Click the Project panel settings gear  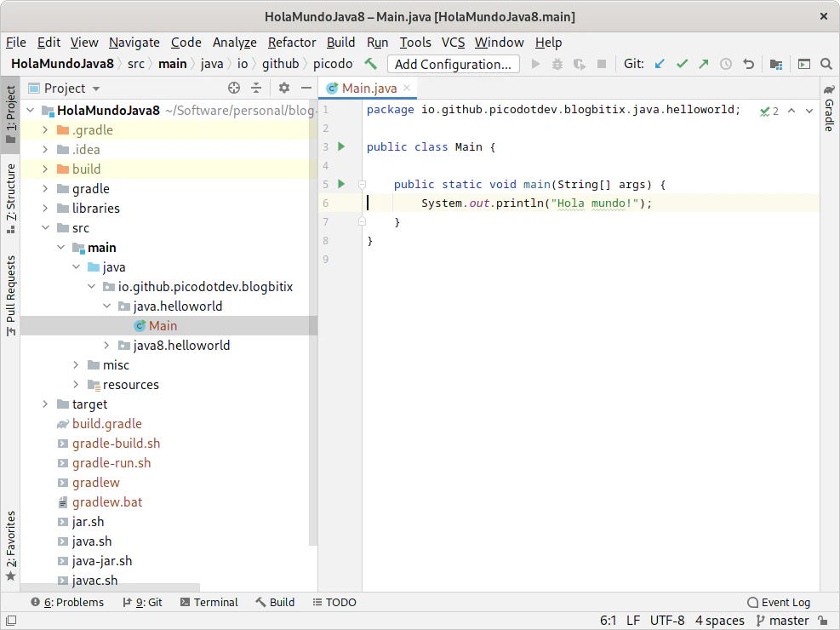pyautogui.click(x=284, y=88)
